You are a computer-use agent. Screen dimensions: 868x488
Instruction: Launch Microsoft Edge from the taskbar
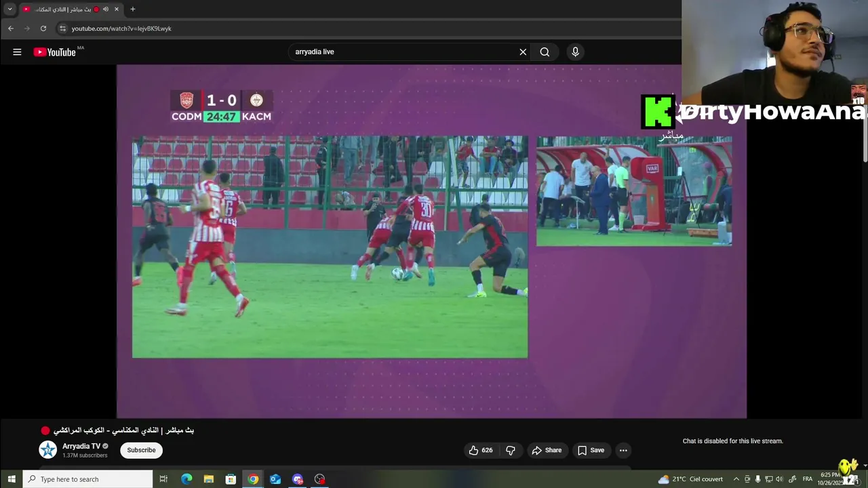[186, 479]
